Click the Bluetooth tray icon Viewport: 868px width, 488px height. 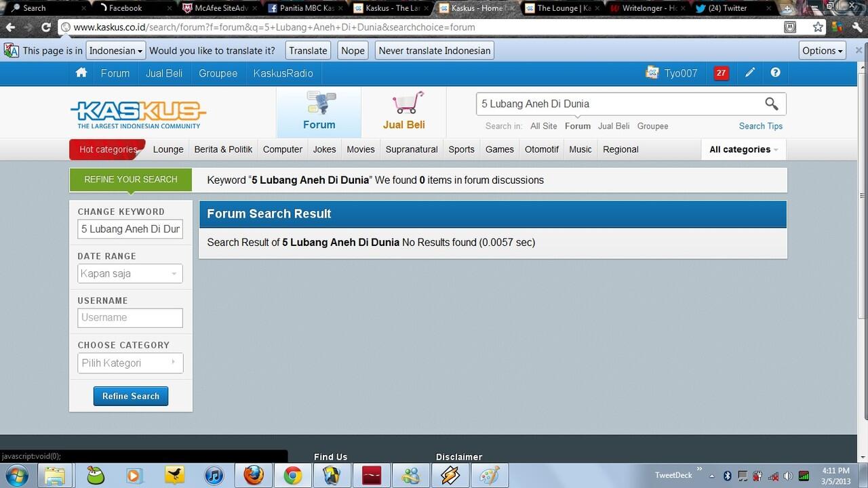[728, 476]
